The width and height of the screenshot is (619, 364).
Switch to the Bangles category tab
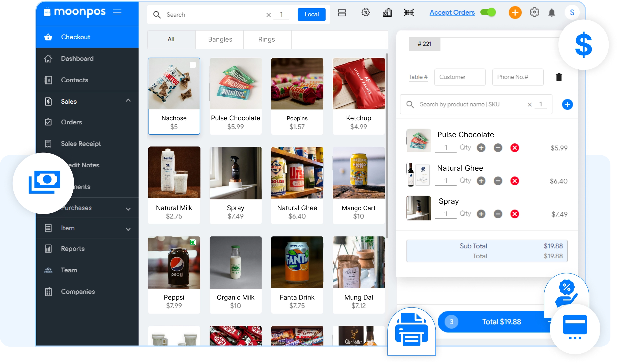click(220, 39)
